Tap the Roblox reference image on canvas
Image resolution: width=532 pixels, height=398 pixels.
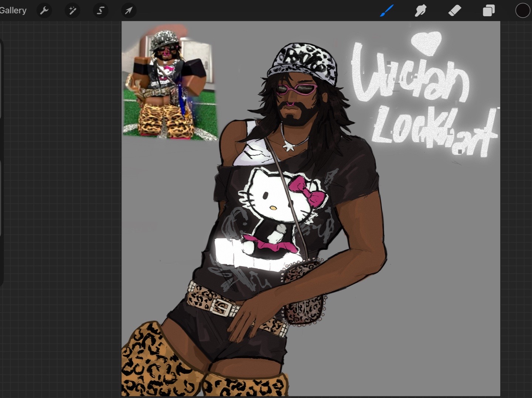point(170,82)
